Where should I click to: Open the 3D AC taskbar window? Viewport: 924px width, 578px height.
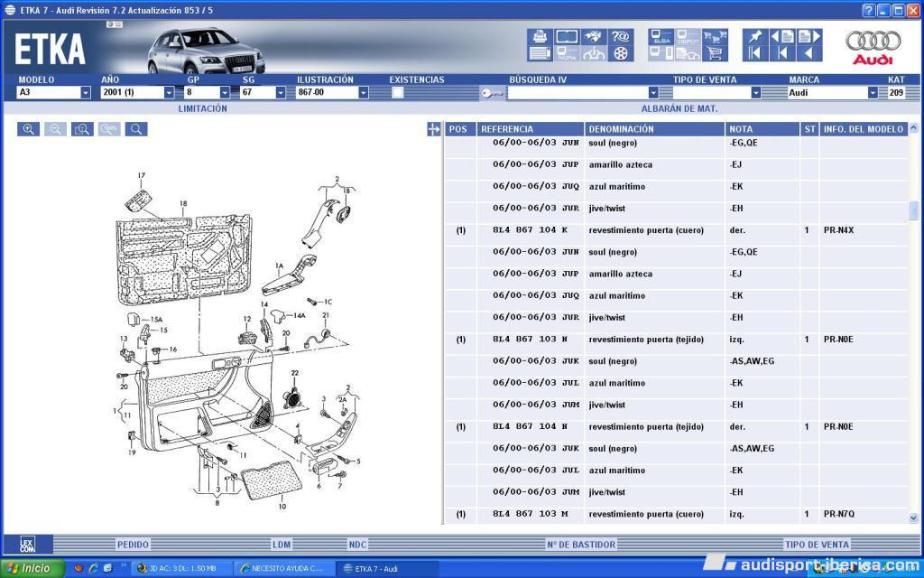(x=181, y=569)
